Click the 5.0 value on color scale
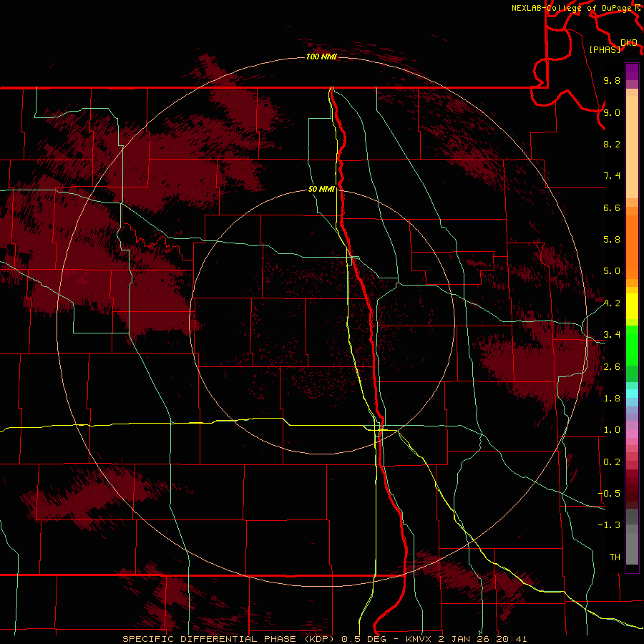The height and width of the screenshot is (644, 644). (612, 271)
